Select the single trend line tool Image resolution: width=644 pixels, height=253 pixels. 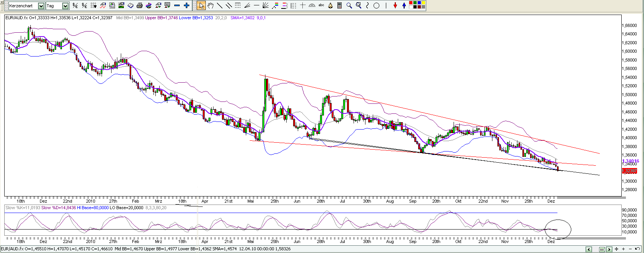(220, 5)
